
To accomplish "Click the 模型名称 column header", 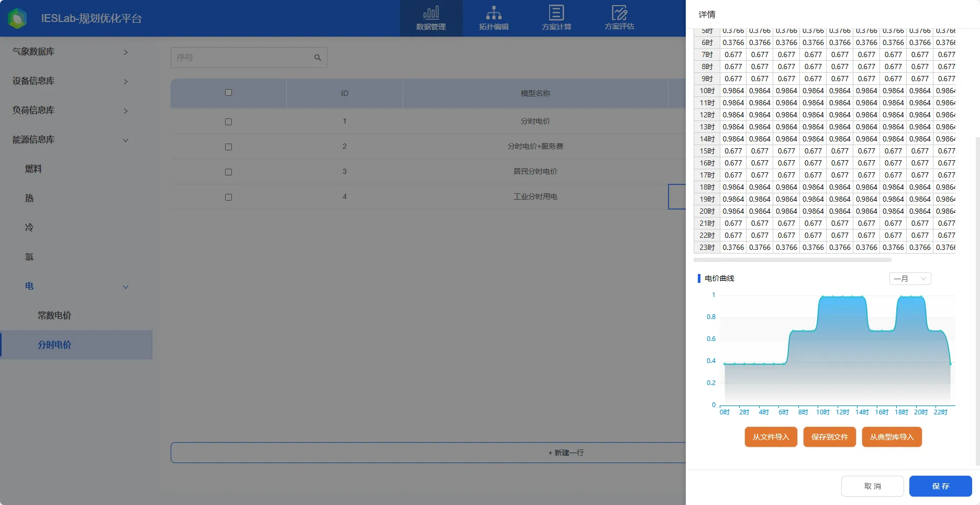I will [x=535, y=93].
